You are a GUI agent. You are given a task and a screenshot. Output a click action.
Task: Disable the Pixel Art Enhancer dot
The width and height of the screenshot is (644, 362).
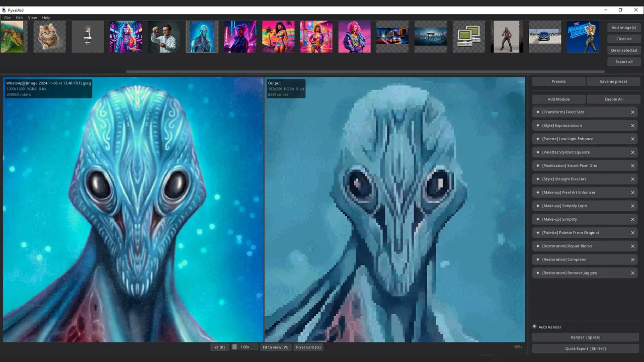coord(538,193)
